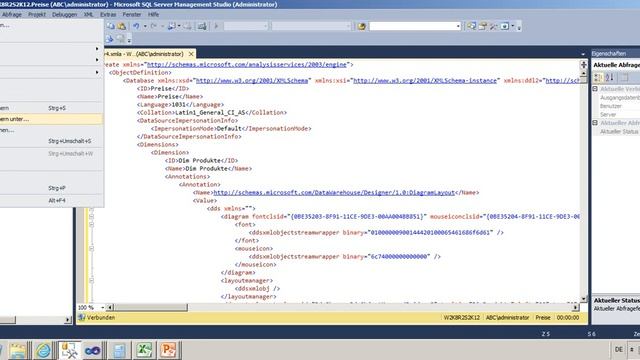640x360 pixels.
Task: Click the 'Preise' database in status bar
Action: (x=543, y=317)
